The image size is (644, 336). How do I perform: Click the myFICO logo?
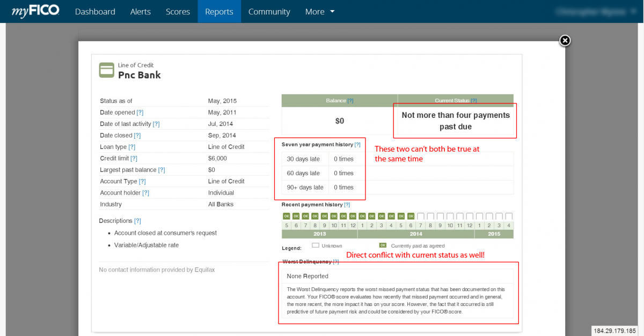pos(35,11)
